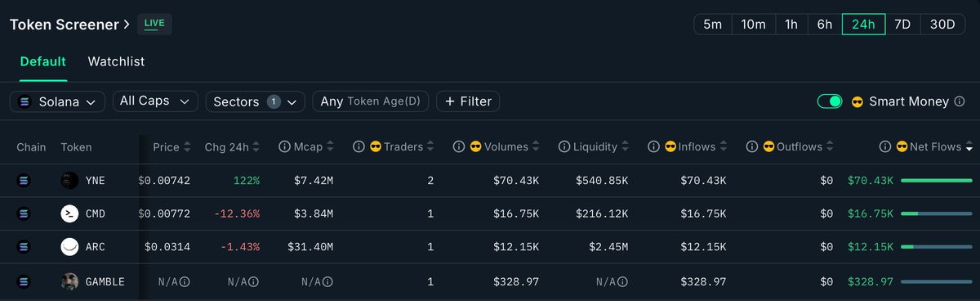
Task: Click the YNE token logo
Action: click(x=69, y=181)
